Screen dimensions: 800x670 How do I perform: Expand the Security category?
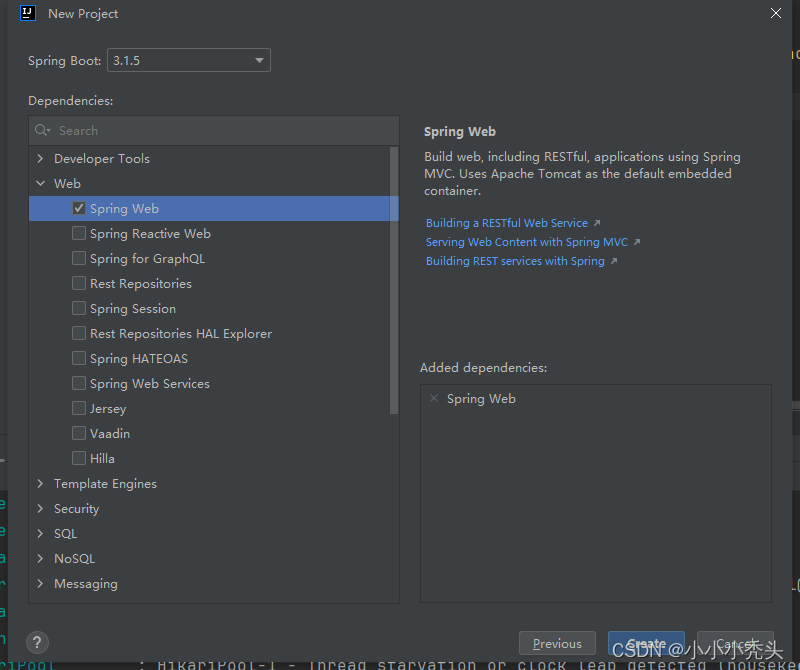(40, 508)
